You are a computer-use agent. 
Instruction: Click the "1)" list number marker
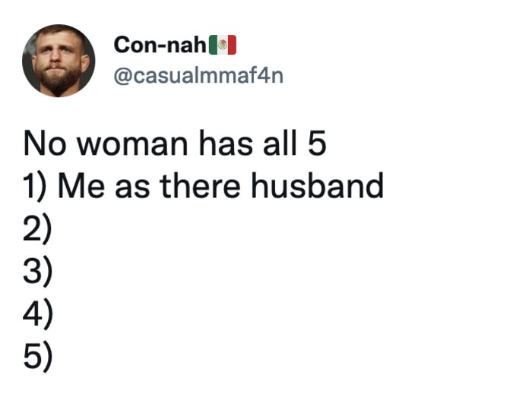35,186
